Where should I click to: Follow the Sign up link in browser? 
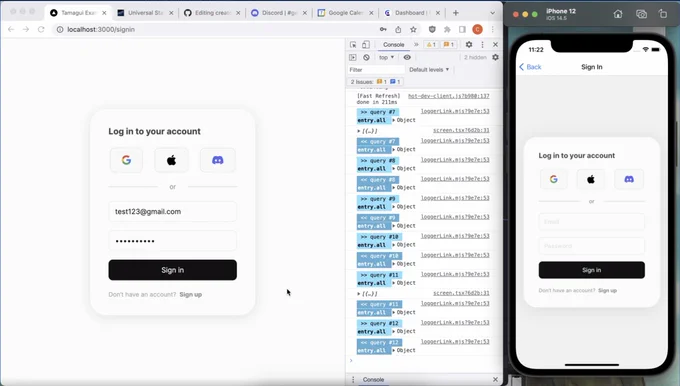point(191,294)
